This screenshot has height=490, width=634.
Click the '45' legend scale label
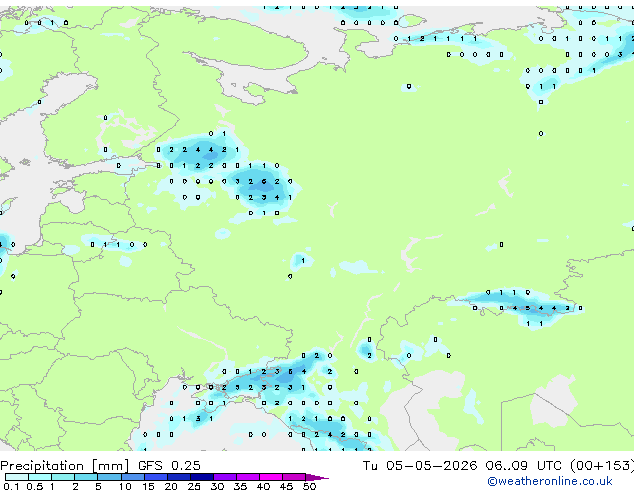coord(287,486)
